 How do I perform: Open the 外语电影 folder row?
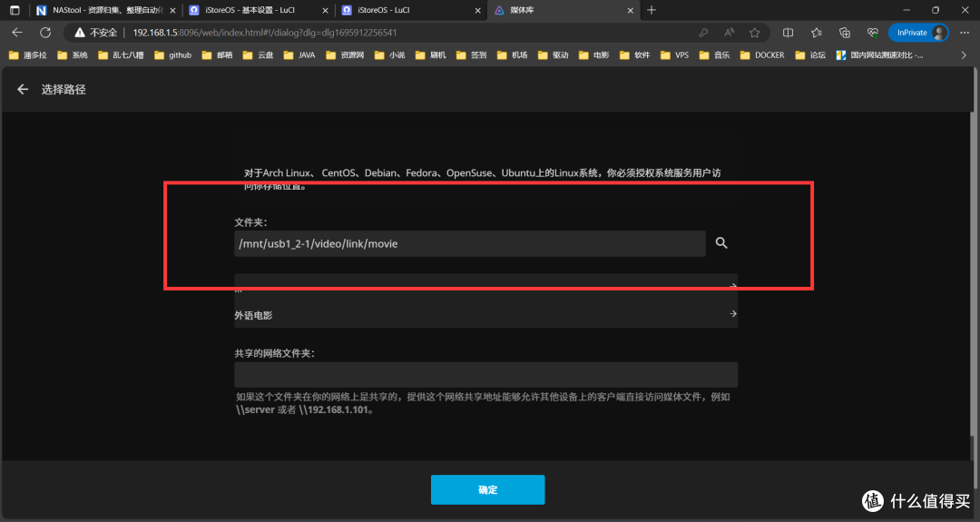coord(485,314)
